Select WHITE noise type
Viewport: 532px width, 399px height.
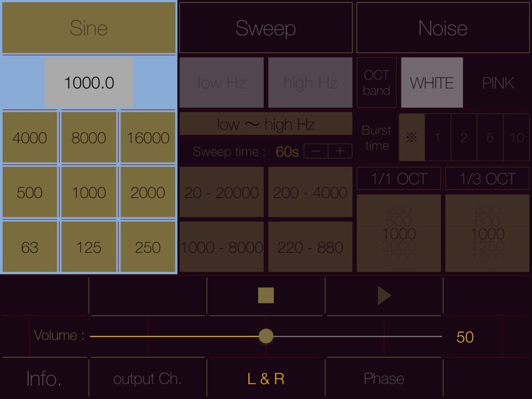coord(431,83)
